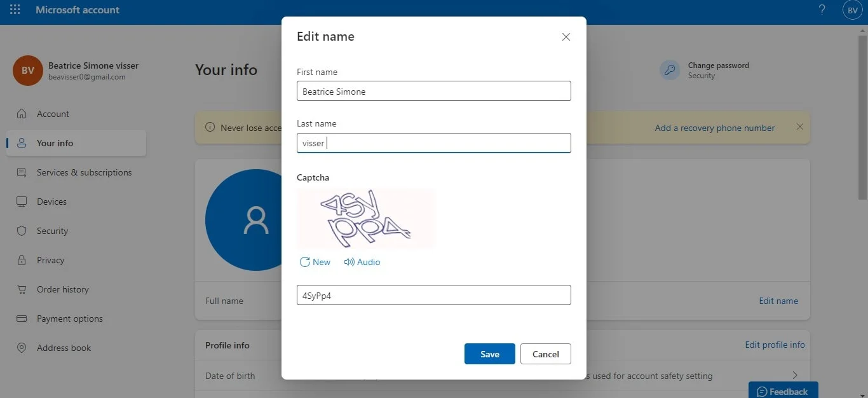
Task: Select Your info in the sidebar
Action: click(x=76, y=143)
